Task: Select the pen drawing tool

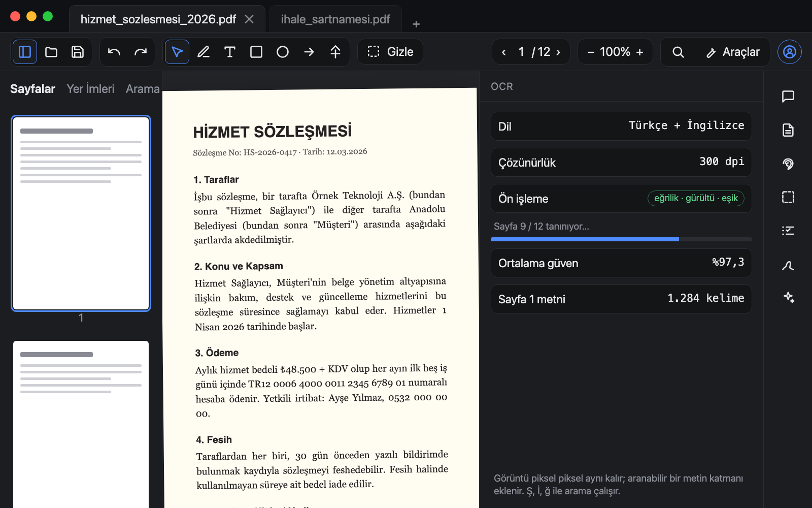Action: coord(204,52)
